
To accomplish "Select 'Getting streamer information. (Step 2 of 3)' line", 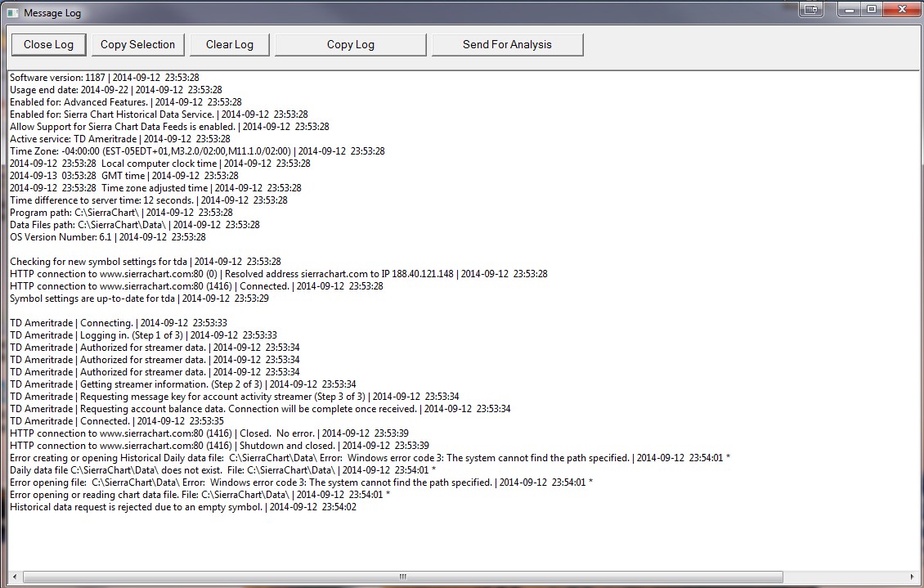I will 182,385.
